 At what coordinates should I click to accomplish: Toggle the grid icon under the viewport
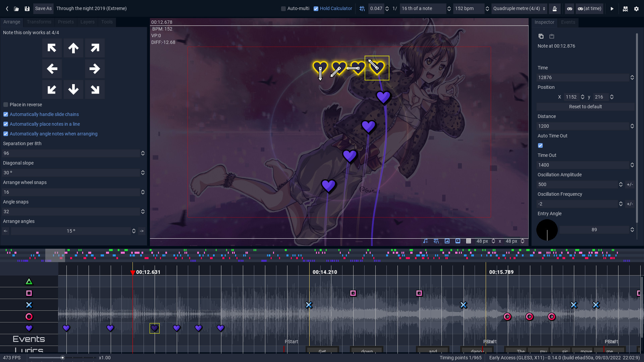(x=469, y=241)
